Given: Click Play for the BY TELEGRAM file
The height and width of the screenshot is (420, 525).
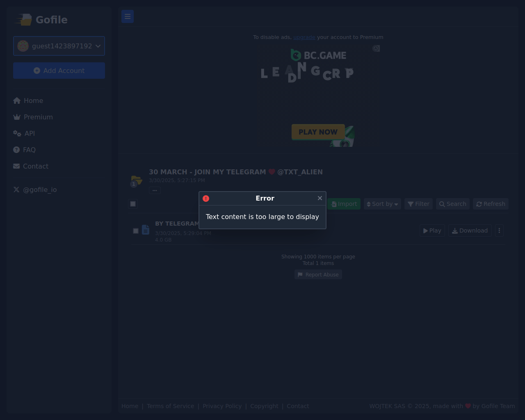Looking at the screenshot, I should pyautogui.click(x=432, y=231).
